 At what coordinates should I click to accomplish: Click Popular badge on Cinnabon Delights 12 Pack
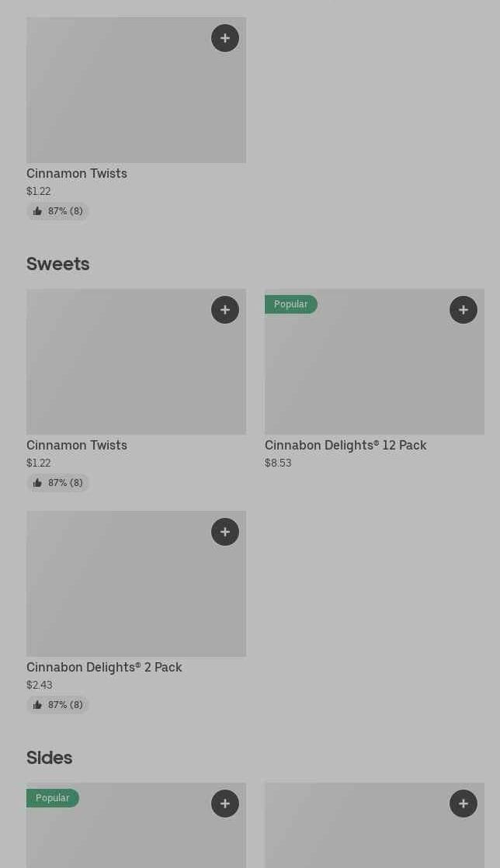click(x=291, y=304)
